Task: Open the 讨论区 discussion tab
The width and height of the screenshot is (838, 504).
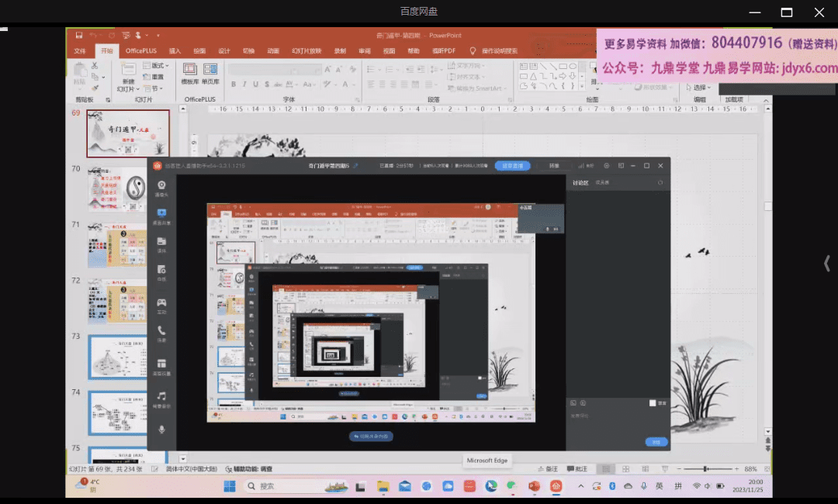Action: (x=580, y=183)
